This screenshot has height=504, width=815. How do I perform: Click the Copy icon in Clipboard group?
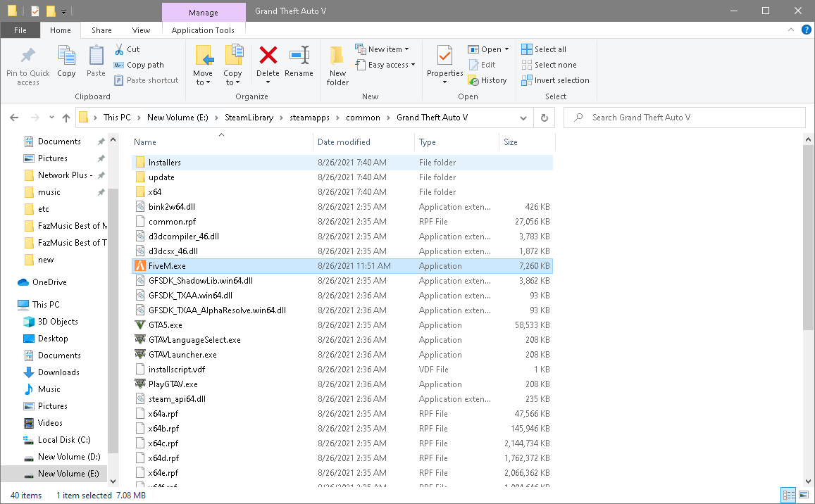(x=66, y=55)
